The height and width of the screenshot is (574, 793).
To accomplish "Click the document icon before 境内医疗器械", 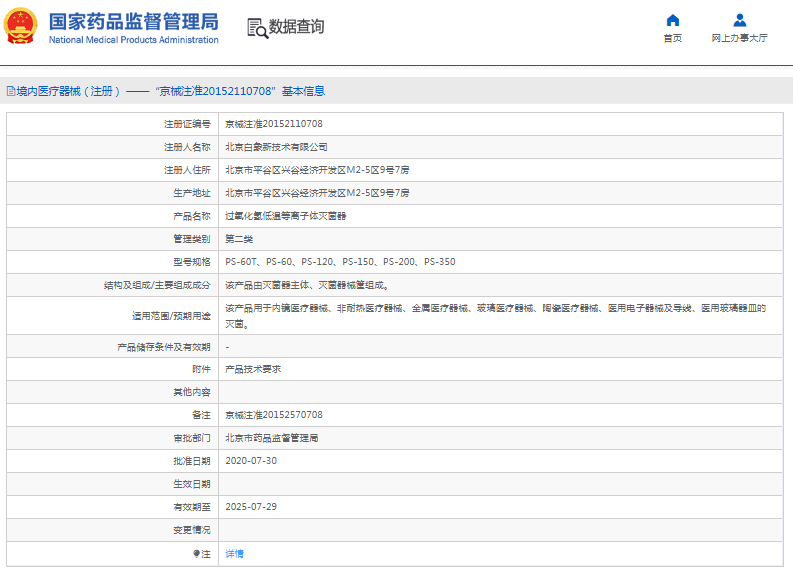I will (x=10, y=91).
